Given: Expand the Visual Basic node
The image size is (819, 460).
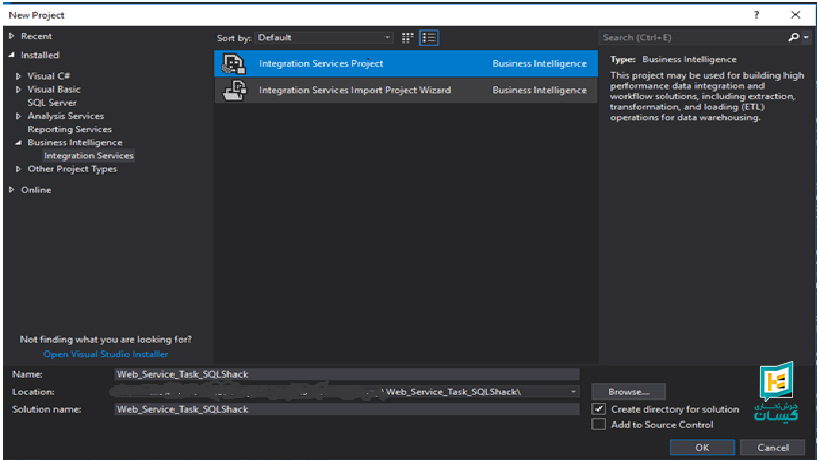Looking at the screenshot, I should tap(18, 89).
